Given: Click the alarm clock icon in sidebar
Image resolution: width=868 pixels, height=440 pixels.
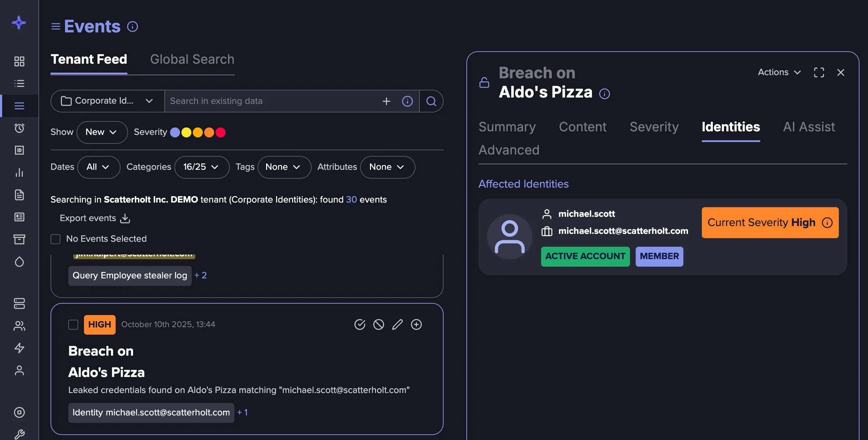Looking at the screenshot, I should tap(19, 128).
